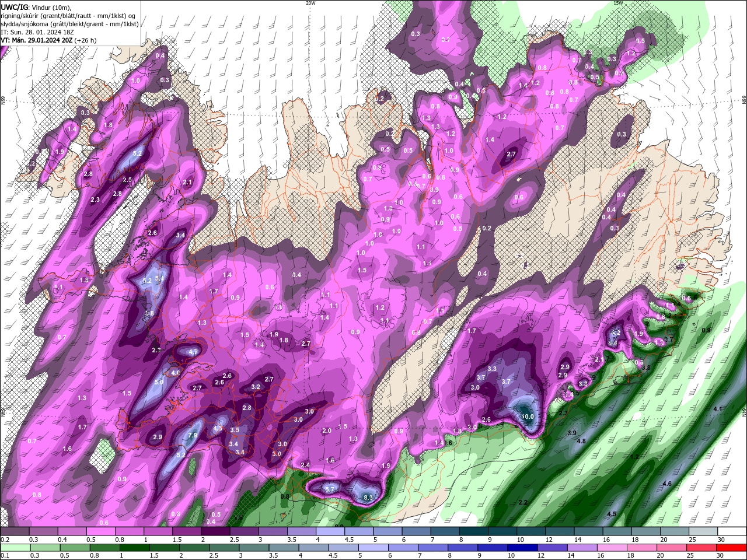Click the '3.3' value on the map
This screenshot has height=560, width=747.
point(492,369)
